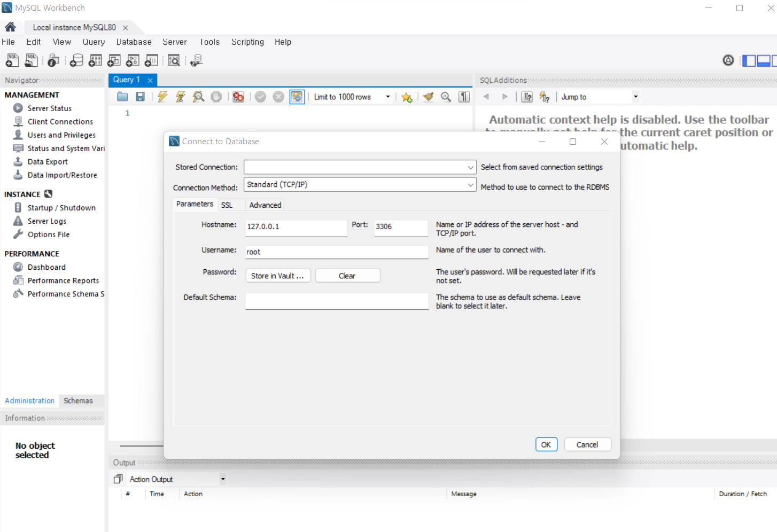Open Server Logs in navigator
The image size is (777, 532).
point(47,221)
